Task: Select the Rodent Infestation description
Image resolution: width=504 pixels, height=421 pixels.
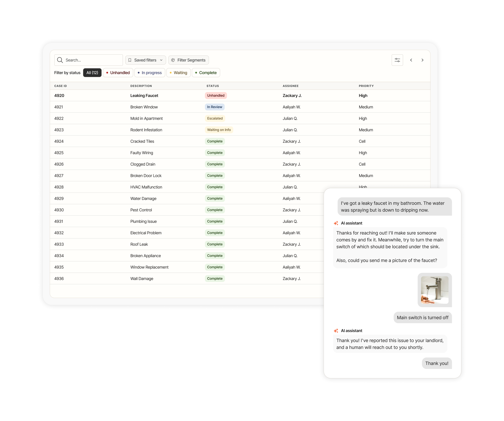Action: pos(146,130)
